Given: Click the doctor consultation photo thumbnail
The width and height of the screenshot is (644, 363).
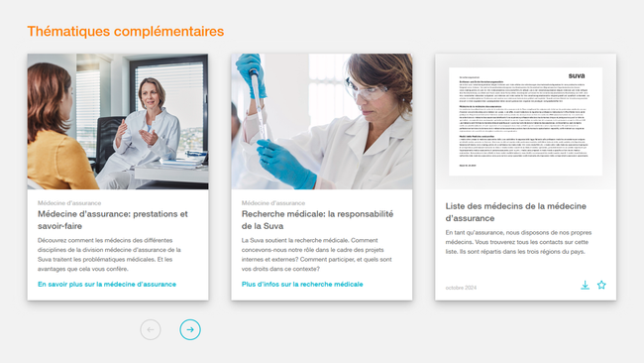Looking at the screenshot, I should coord(118,121).
